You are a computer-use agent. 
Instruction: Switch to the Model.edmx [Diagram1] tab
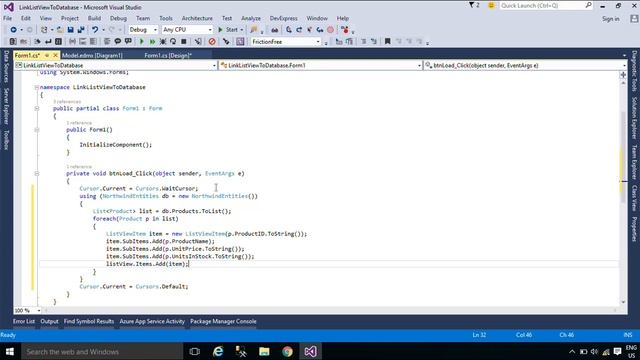[92, 55]
